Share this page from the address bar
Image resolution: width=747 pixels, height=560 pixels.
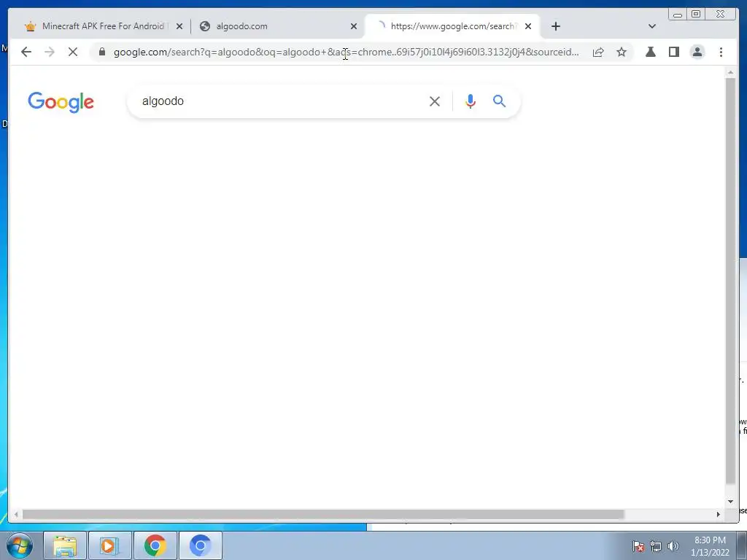coord(598,52)
